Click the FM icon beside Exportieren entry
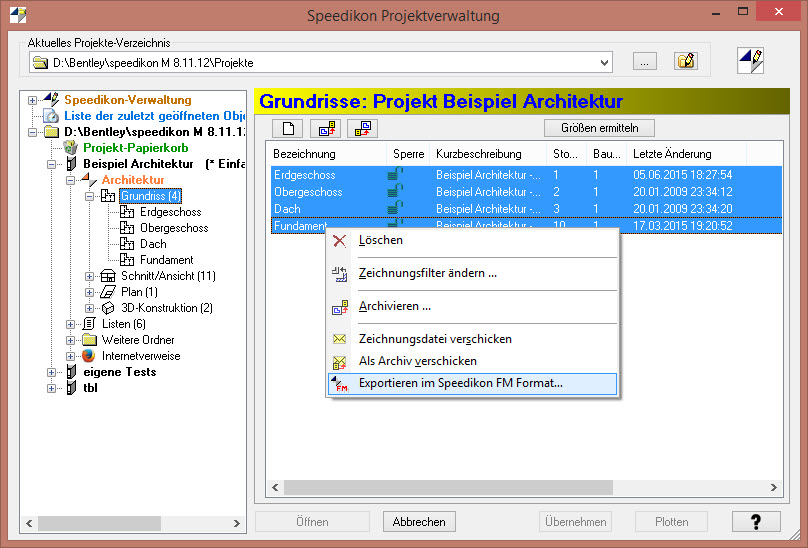The height and width of the screenshot is (548, 808). [339, 384]
